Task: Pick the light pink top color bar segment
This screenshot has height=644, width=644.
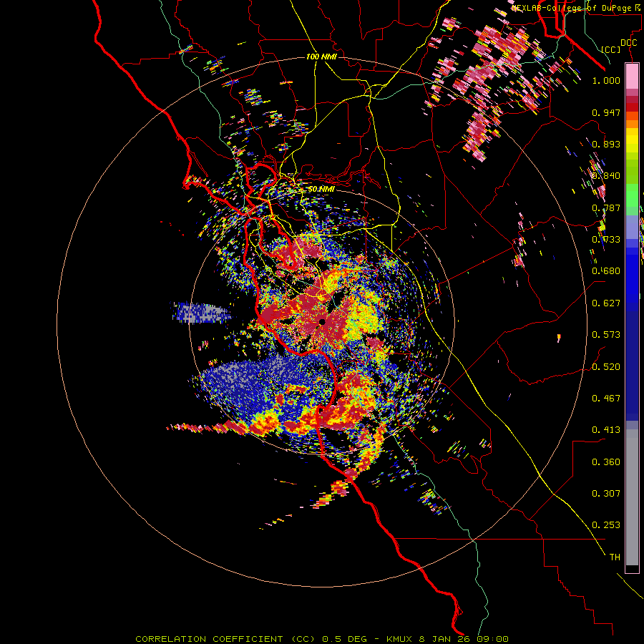Action: pyautogui.click(x=632, y=77)
